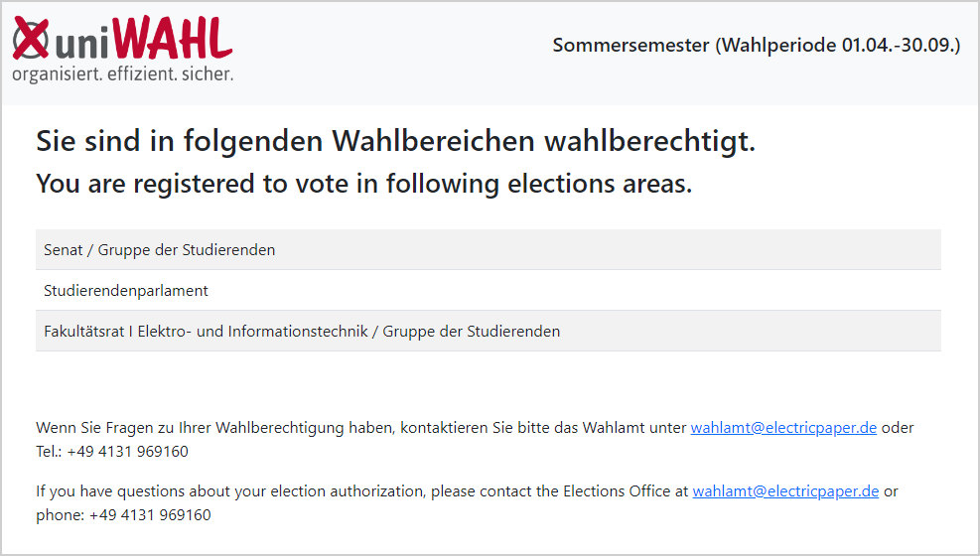Image resolution: width=980 pixels, height=556 pixels.
Task: Click the German phone number +49 4131 969160
Action: [127, 452]
